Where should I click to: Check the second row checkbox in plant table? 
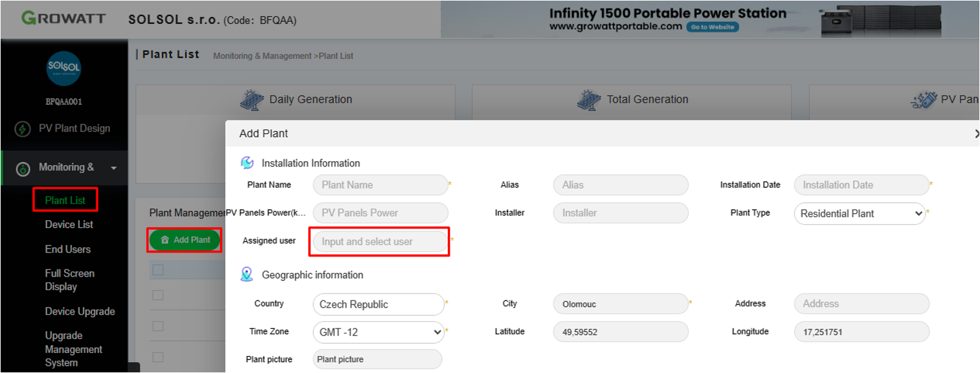(x=158, y=326)
